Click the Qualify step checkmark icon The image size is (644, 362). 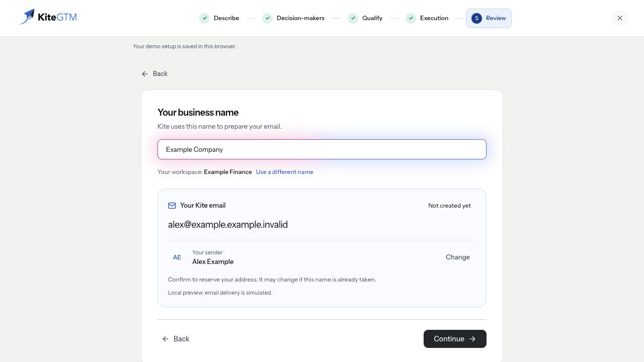tap(353, 18)
